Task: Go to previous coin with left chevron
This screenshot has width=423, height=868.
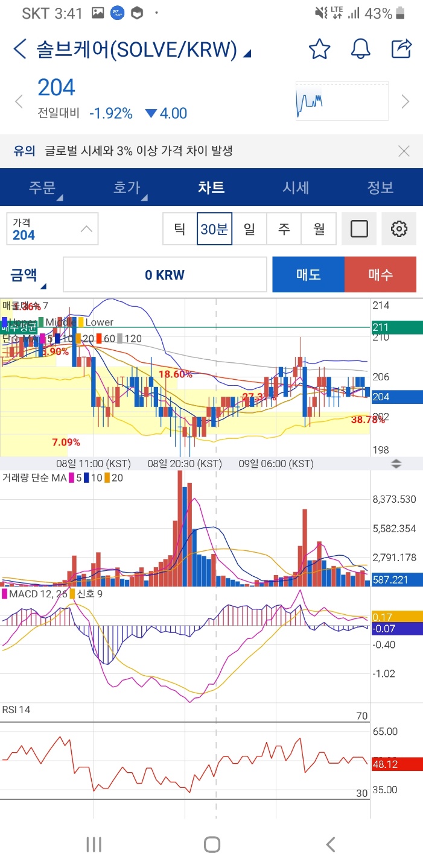Action: pos(19,101)
